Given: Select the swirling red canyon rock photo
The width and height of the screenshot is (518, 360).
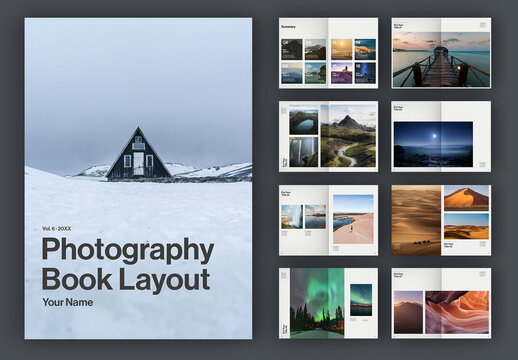Looking at the screenshot, I should 457,312.
